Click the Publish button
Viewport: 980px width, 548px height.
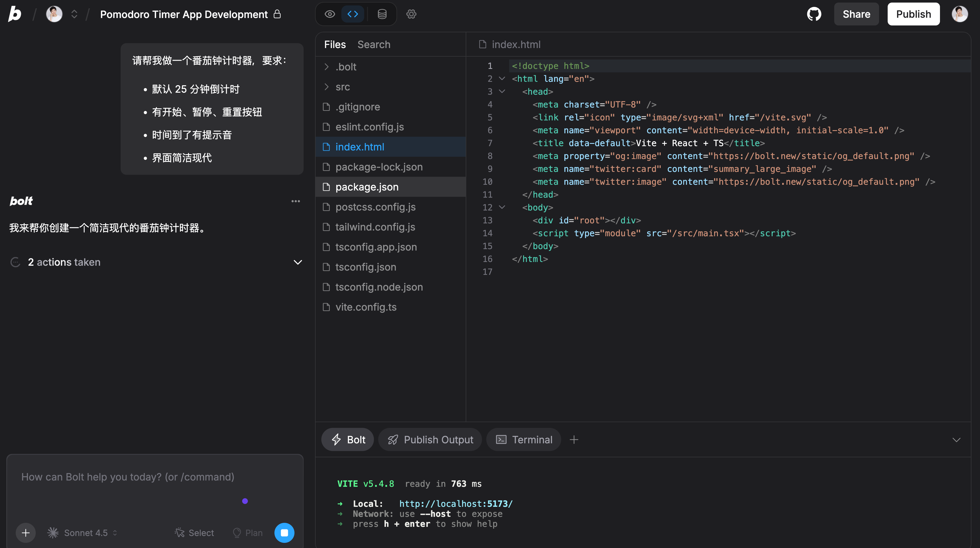(x=913, y=15)
